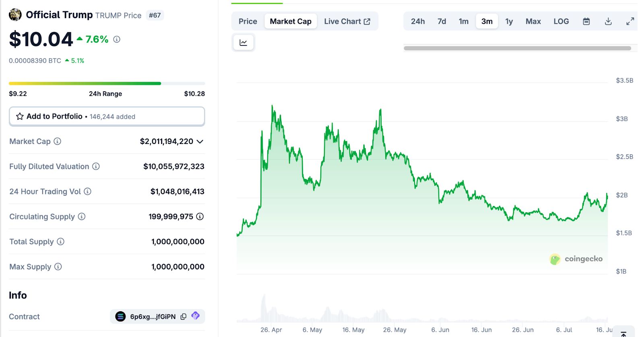
Task: Expand the Market Cap value chevron
Action: pos(200,142)
